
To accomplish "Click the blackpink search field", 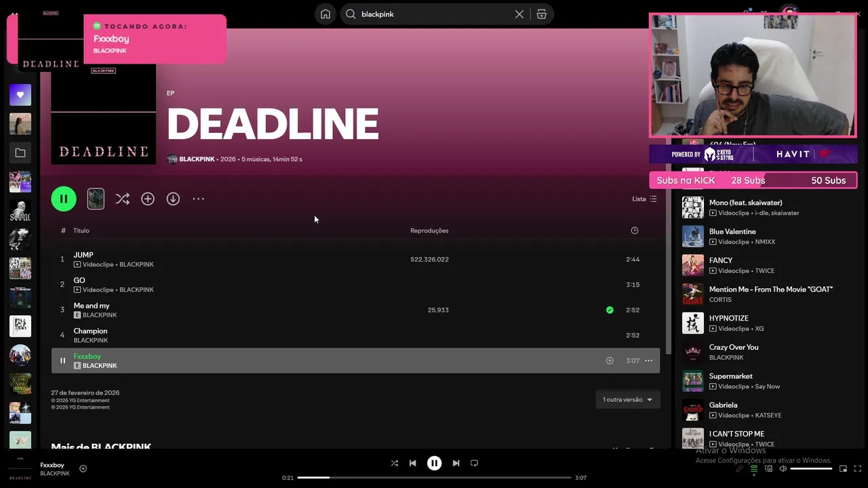I will point(434,14).
